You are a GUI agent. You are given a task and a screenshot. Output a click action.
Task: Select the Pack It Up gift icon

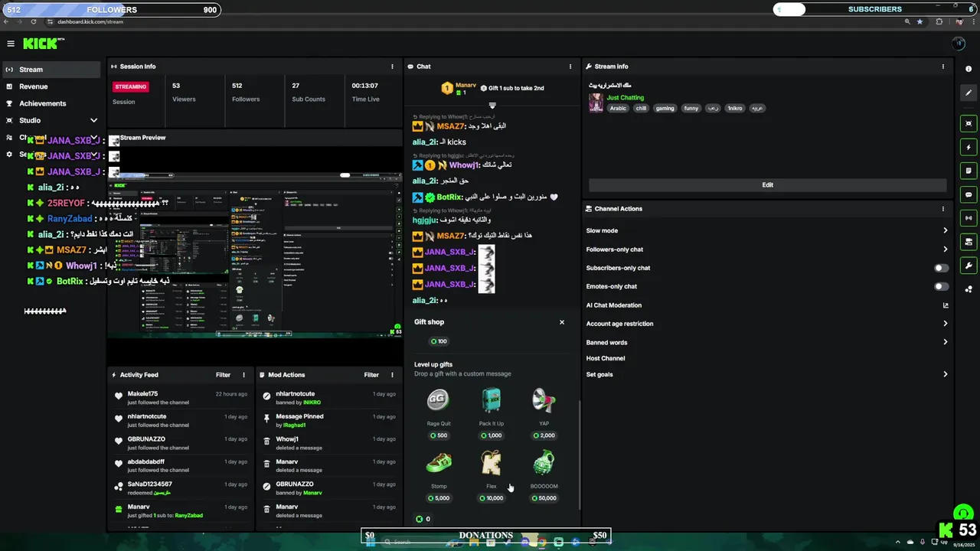click(x=492, y=399)
